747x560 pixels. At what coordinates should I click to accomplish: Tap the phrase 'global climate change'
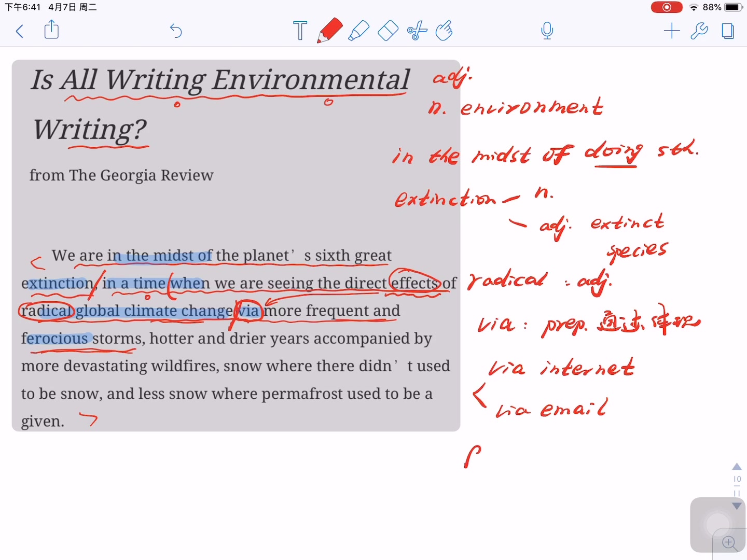[x=155, y=311]
